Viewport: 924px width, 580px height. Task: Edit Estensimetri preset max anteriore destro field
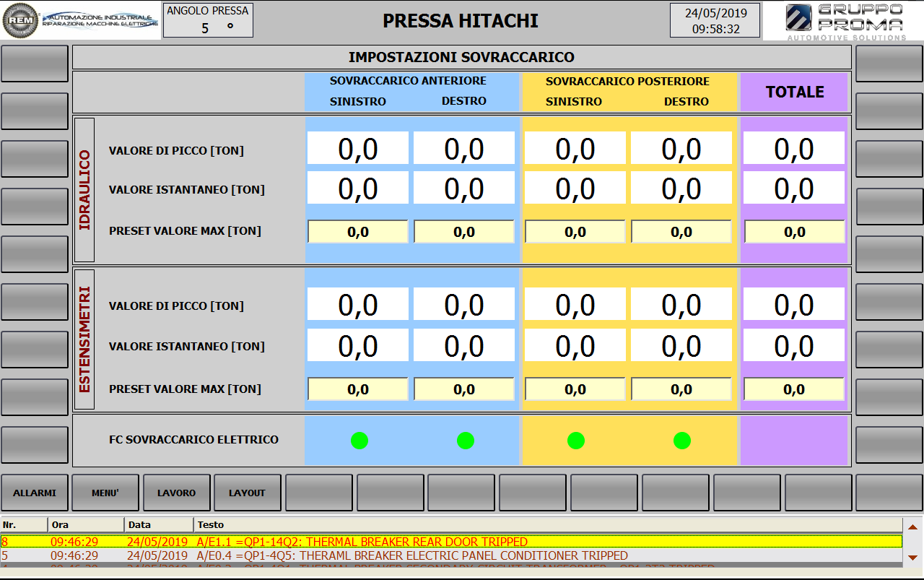464,389
